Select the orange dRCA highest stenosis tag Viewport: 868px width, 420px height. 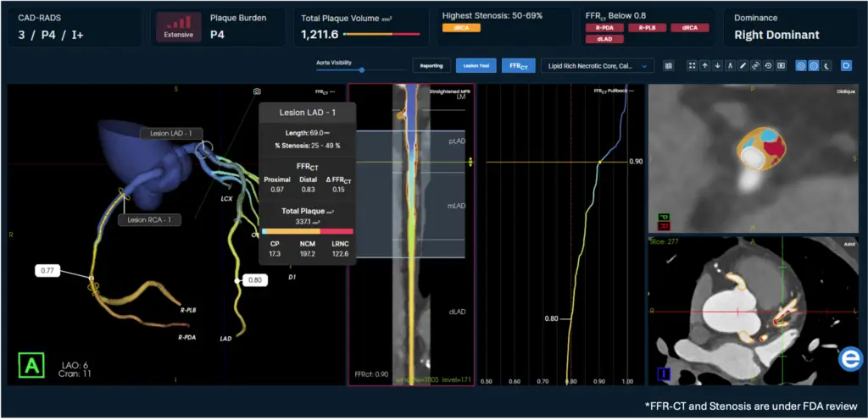[461, 27]
